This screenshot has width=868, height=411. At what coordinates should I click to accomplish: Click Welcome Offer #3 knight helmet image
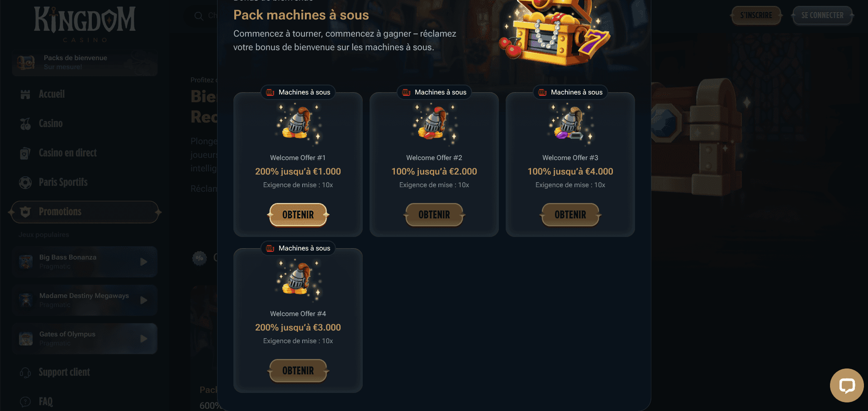click(x=571, y=123)
